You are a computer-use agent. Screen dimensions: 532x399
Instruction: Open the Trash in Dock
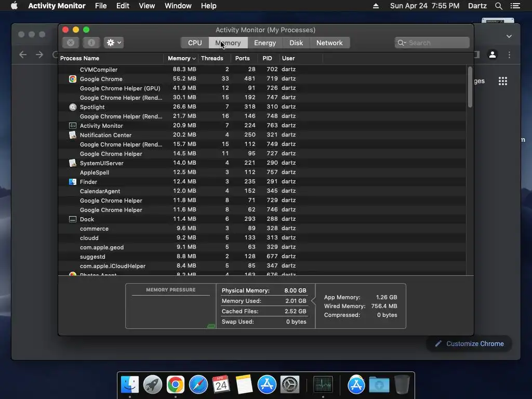[x=402, y=384]
